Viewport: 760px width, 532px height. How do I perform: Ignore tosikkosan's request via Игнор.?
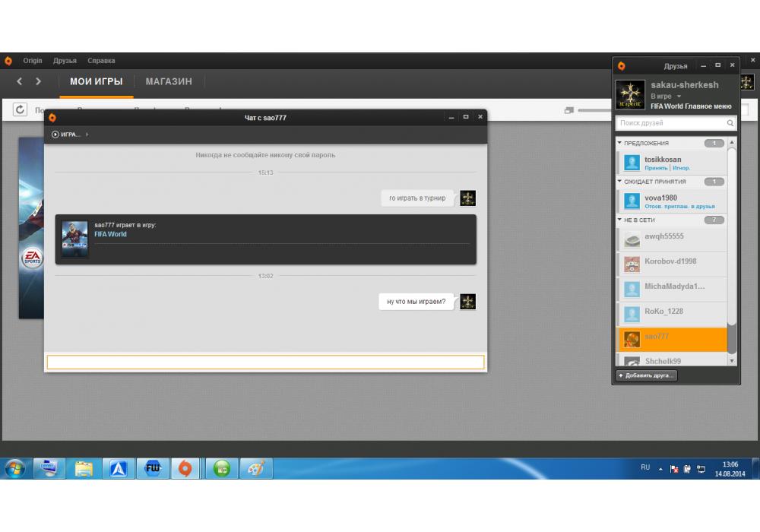tap(681, 168)
